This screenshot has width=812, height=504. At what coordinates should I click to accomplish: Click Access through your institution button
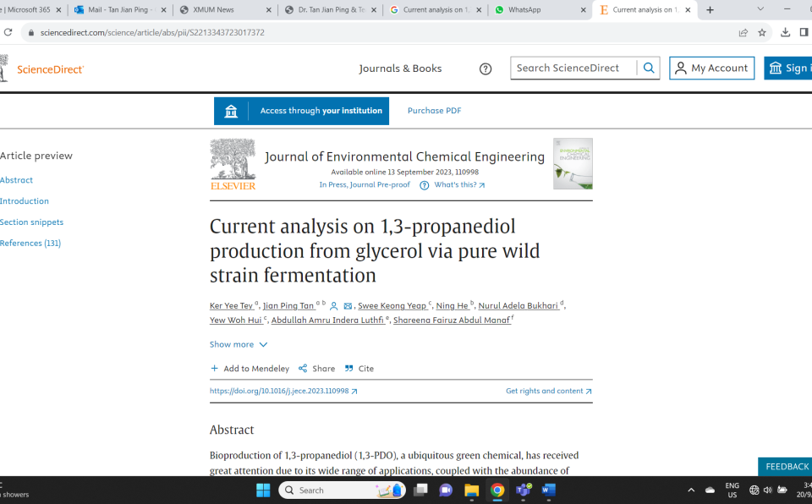click(x=301, y=111)
